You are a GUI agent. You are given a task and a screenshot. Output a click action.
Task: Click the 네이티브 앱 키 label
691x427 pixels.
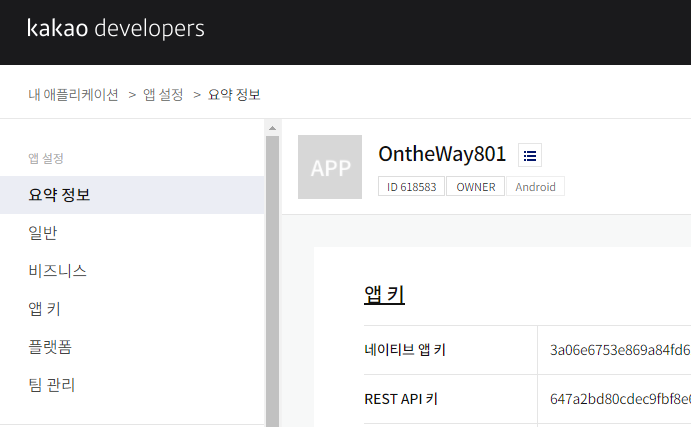(x=405, y=350)
